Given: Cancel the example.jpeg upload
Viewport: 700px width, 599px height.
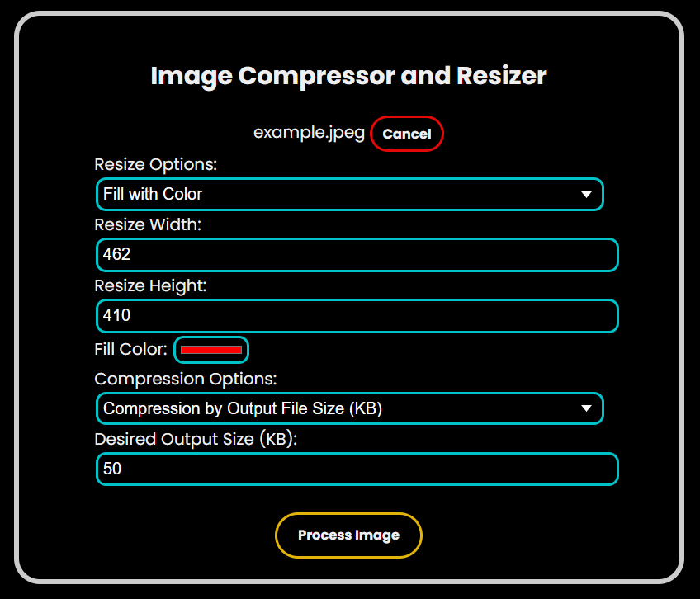Looking at the screenshot, I should [x=406, y=134].
